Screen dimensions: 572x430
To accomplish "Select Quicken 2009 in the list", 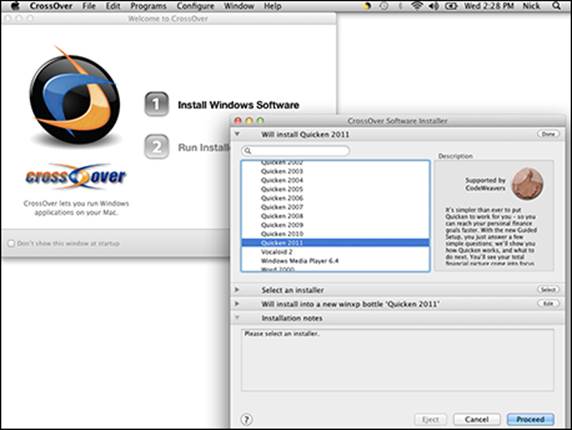I will click(335, 225).
